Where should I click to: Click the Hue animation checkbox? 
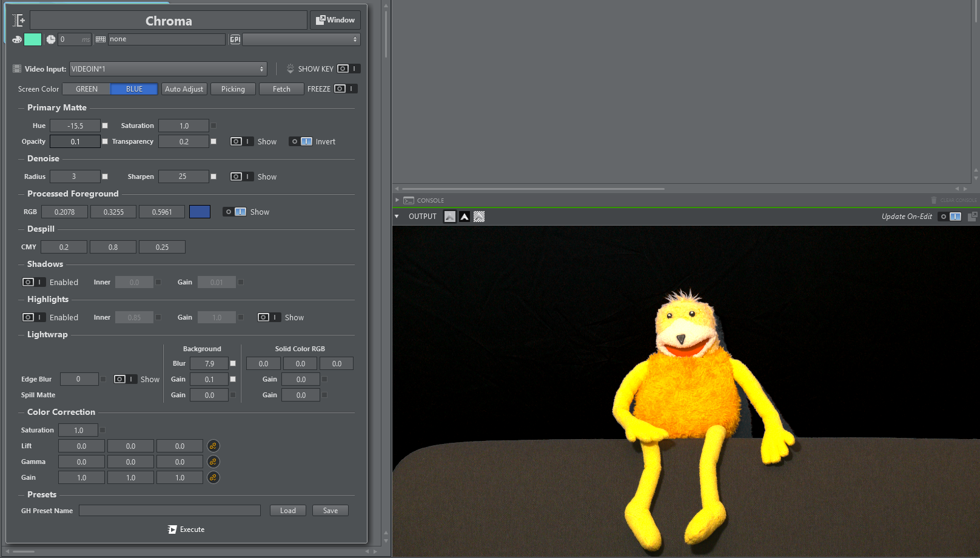point(105,126)
